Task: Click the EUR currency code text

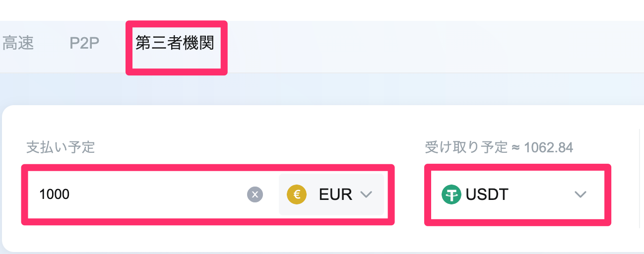Action: click(x=335, y=194)
